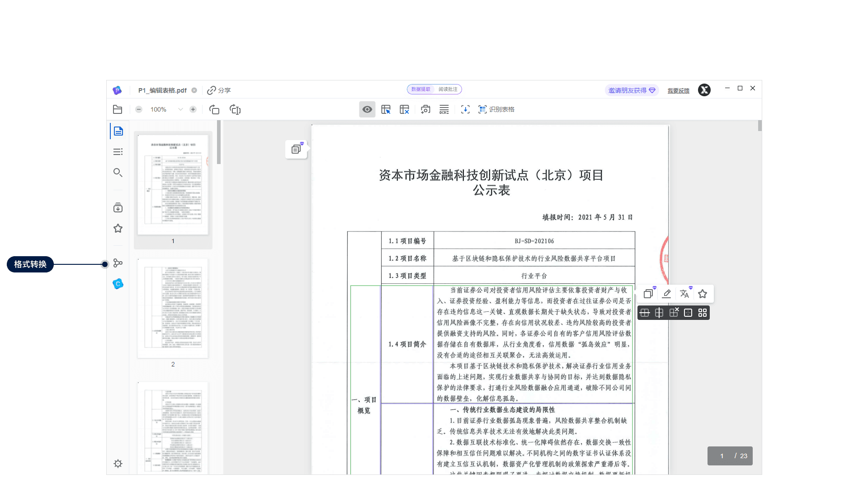The height and width of the screenshot is (488, 868).
Task: Insert a table row using the dark toolbar icon
Action: 645,312
